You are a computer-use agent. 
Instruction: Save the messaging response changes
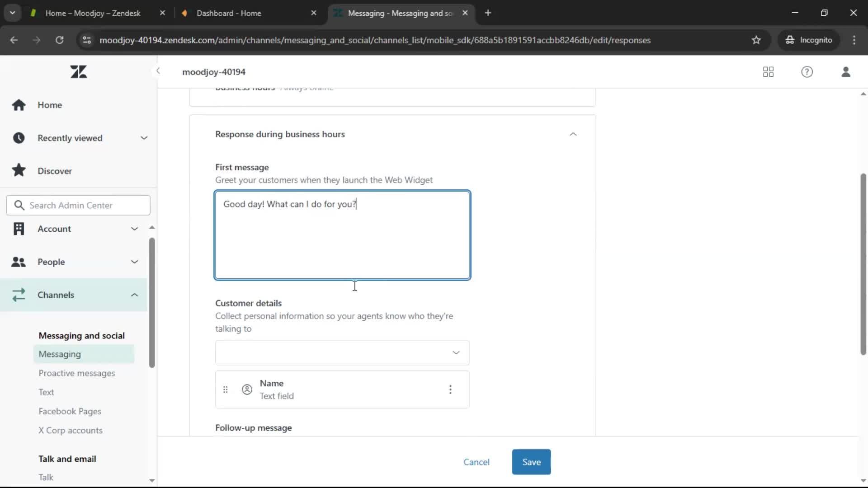(531, 462)
